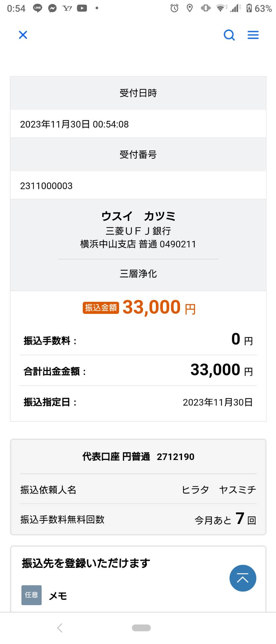This screenshot has width=276, height=644.
Task: Tap the scroll-to-top round button
Action: coord(243,578)
